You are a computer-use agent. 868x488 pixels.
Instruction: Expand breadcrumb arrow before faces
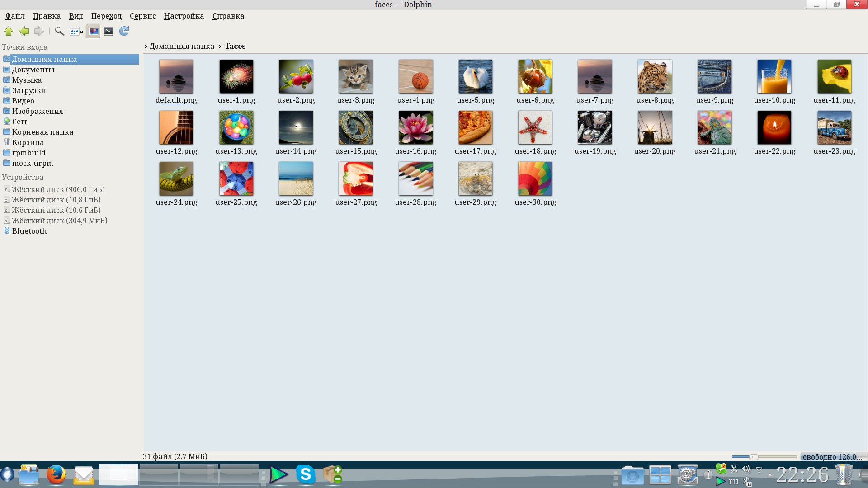click(220, 46)
